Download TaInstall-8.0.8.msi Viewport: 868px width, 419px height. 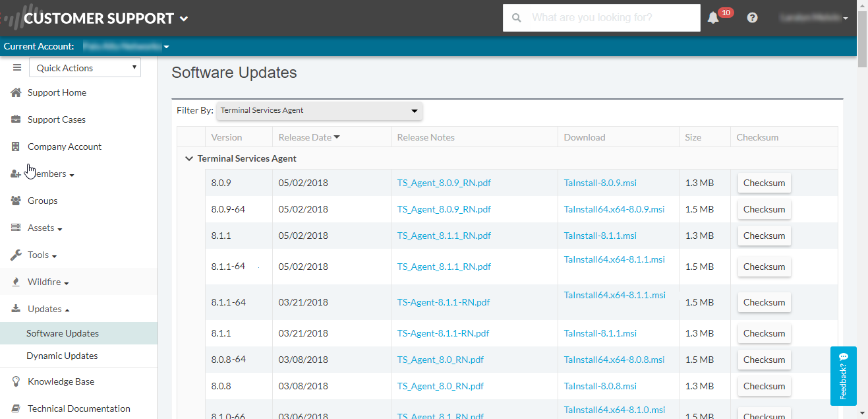point(600,386)
